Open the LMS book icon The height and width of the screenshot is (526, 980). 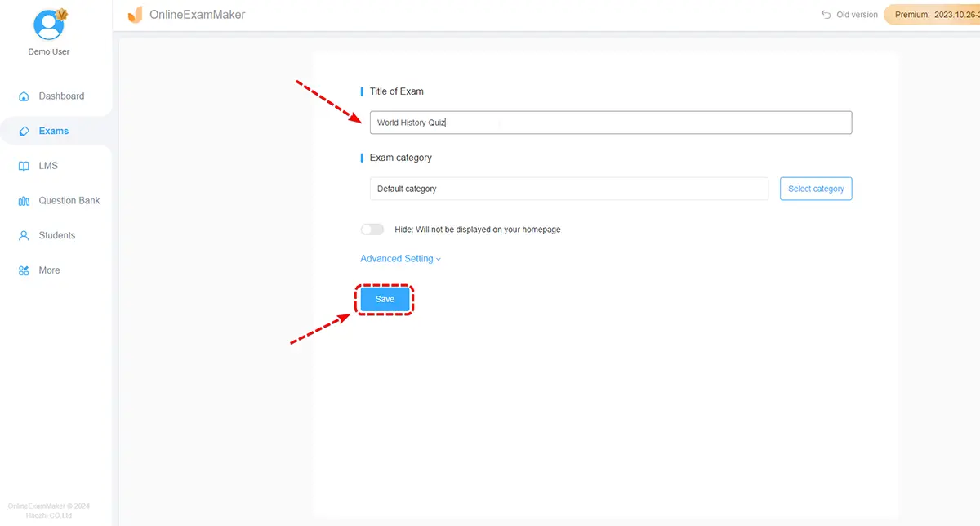tap(24, 166)
